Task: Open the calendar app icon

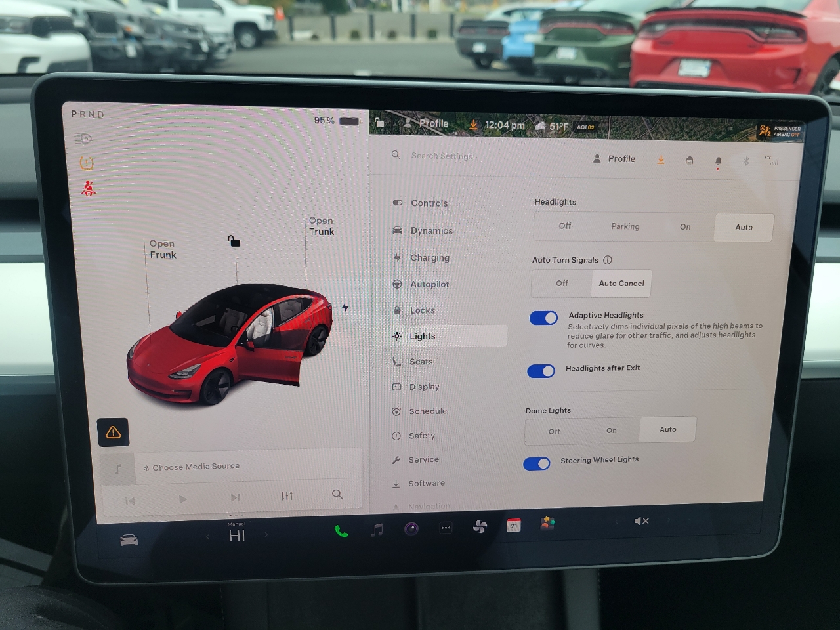Action: tap(514, 525)
